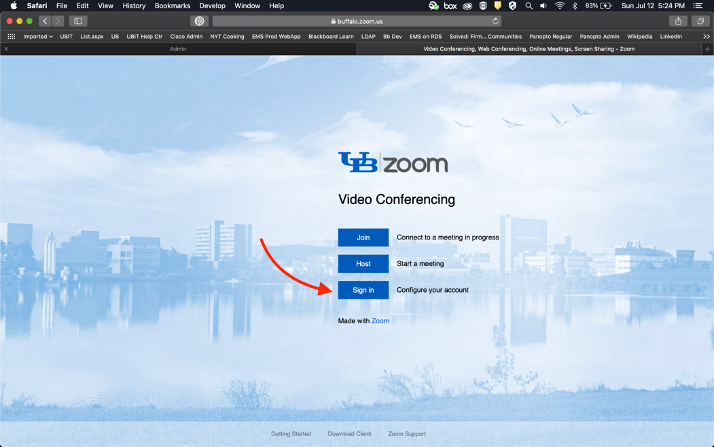Open the Wi-Fi status menu

558,6
